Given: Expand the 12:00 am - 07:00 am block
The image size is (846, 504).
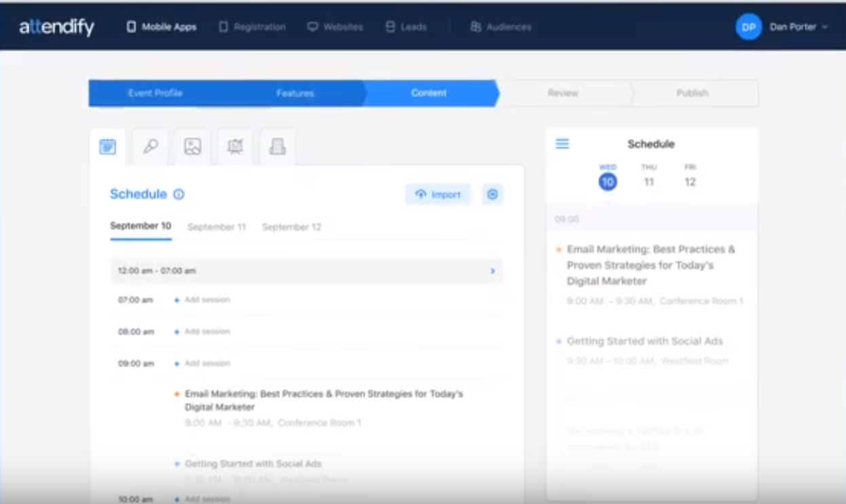Looking at the screenshot, I should point(306,271).
